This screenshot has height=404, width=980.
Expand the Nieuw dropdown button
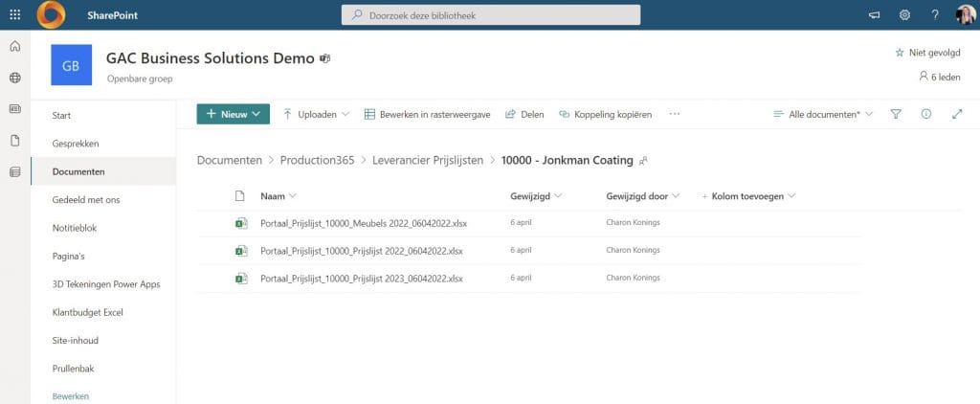[233, 114]
